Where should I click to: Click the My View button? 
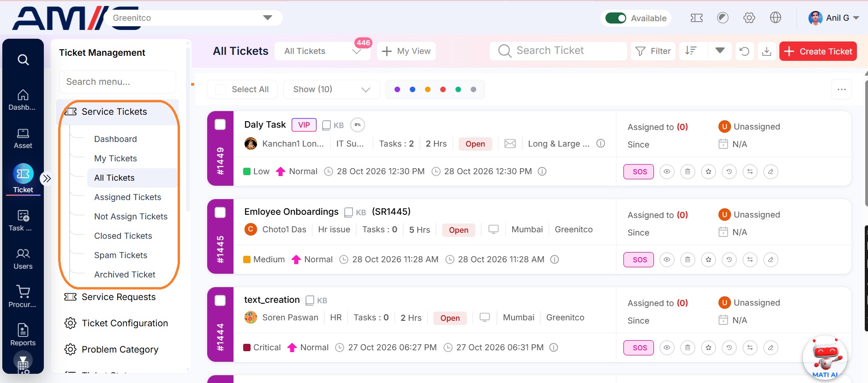[x=407, y=51]
